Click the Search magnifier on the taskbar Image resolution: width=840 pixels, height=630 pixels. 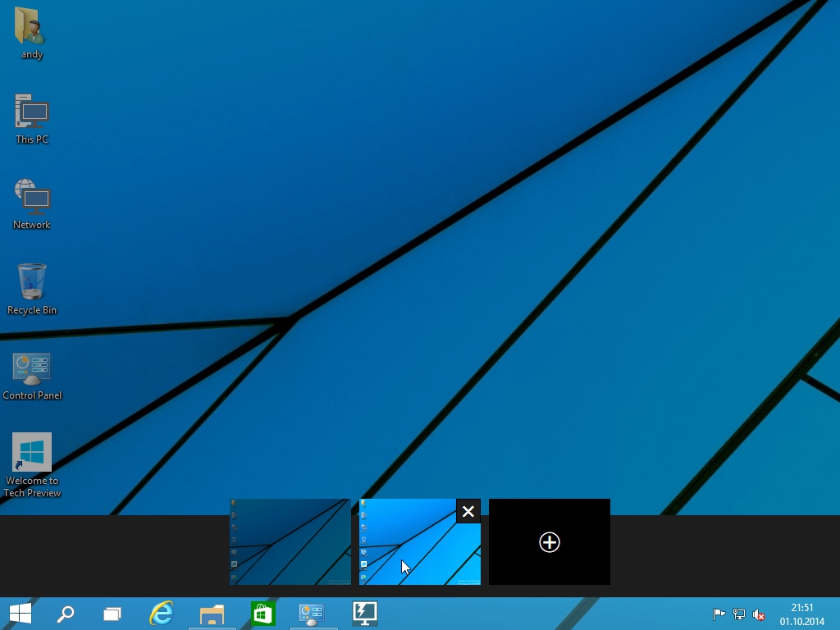[66, 614]
